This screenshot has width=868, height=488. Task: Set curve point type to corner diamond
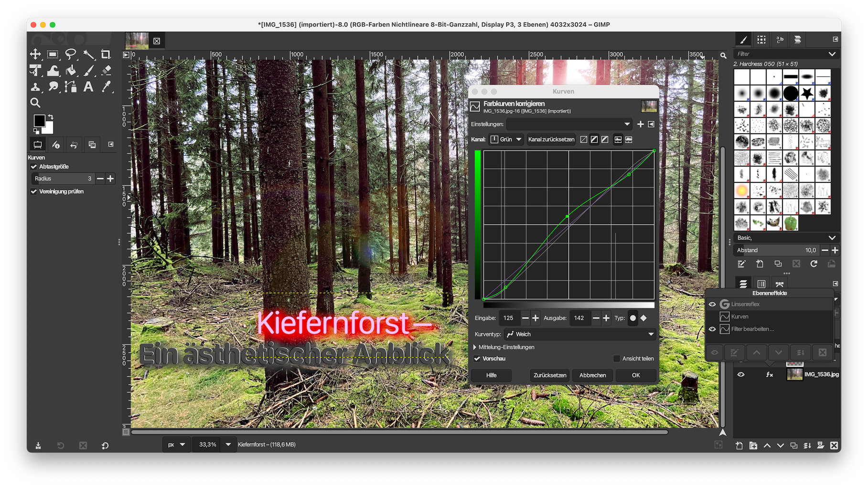(643, 318)
